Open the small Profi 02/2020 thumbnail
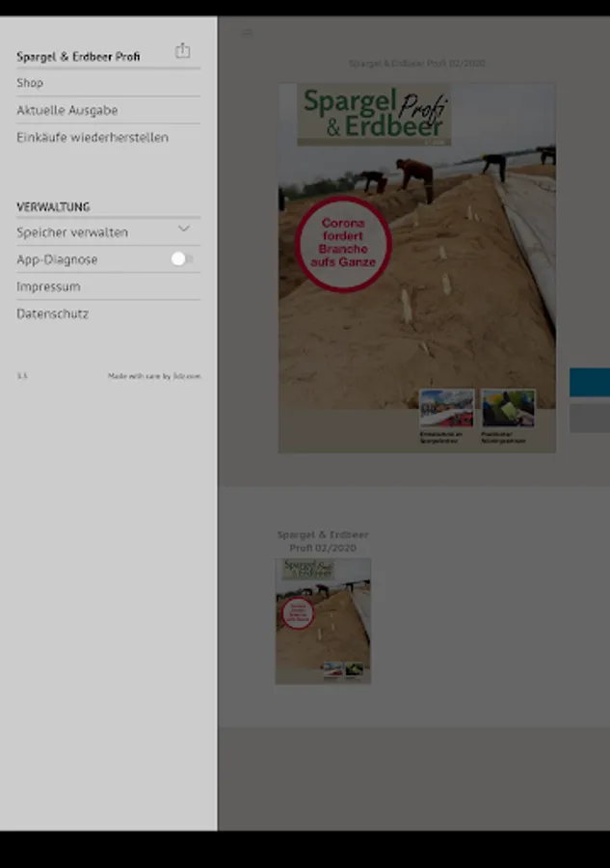Viewport: 610px width, 868px height. click(323, 621)
